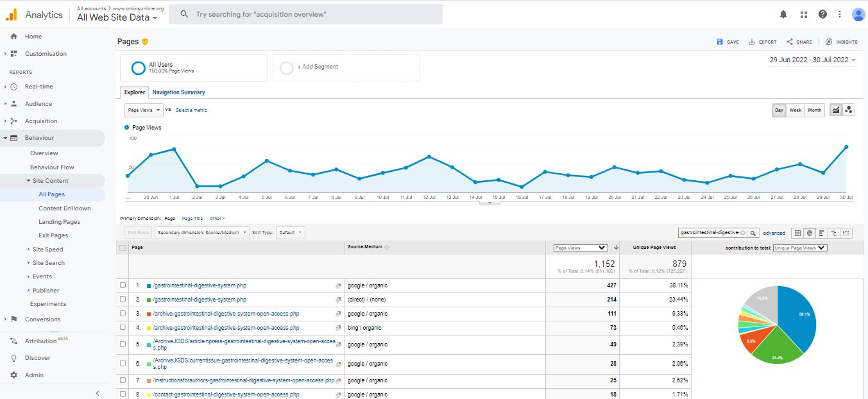Open Content Drilldown in sidebar
This screenshot has width=868, height=399.
tap(65, 208)
